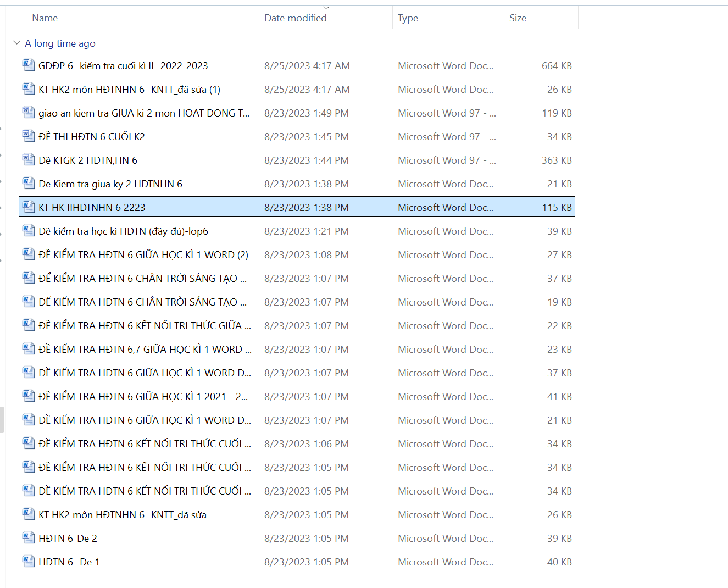The width and height of the screenshot is (728, 588).
Task: Click the 22 KB size cell
Action: pyautogui.click(x=559, y=326)
